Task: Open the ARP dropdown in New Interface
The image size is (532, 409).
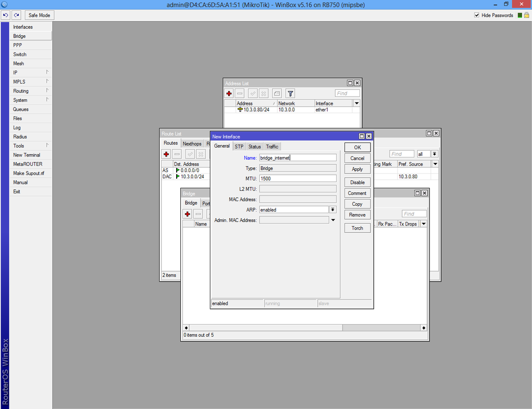Action: [x=332, y=209]
